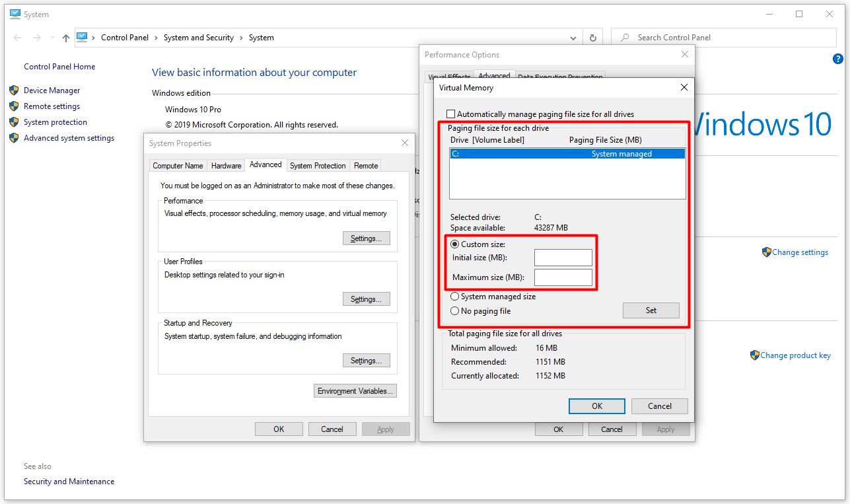The height and width of the screenshot is (504, 850).
Task: Cancel the Virtual Memory dialog
Action: (x=660, y=406)
